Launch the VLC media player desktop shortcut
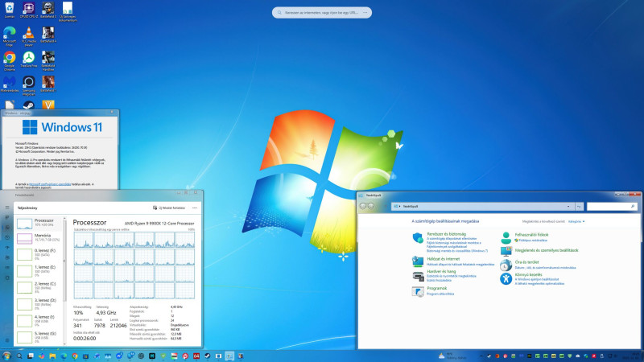 click(28, 35)
